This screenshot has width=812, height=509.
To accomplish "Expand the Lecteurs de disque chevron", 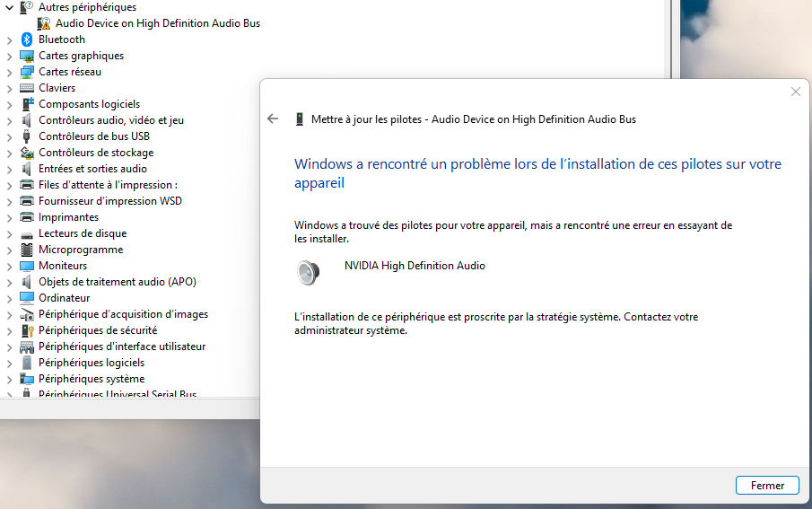I will (9, 233).
